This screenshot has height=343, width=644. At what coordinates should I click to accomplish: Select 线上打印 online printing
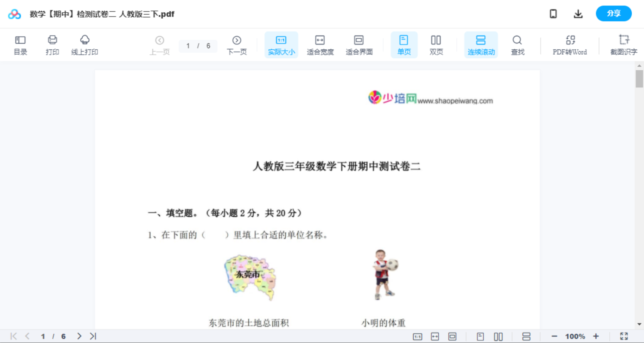[85, 45]
